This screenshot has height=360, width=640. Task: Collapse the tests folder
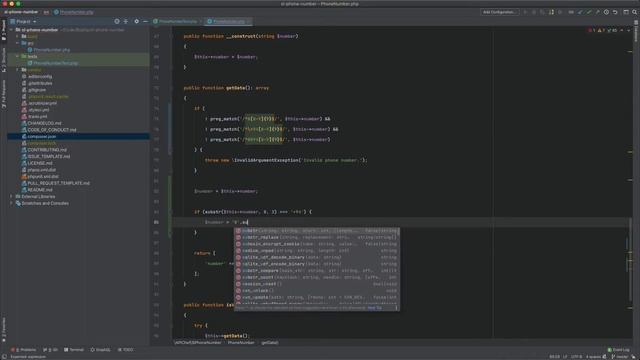point(18,56)
